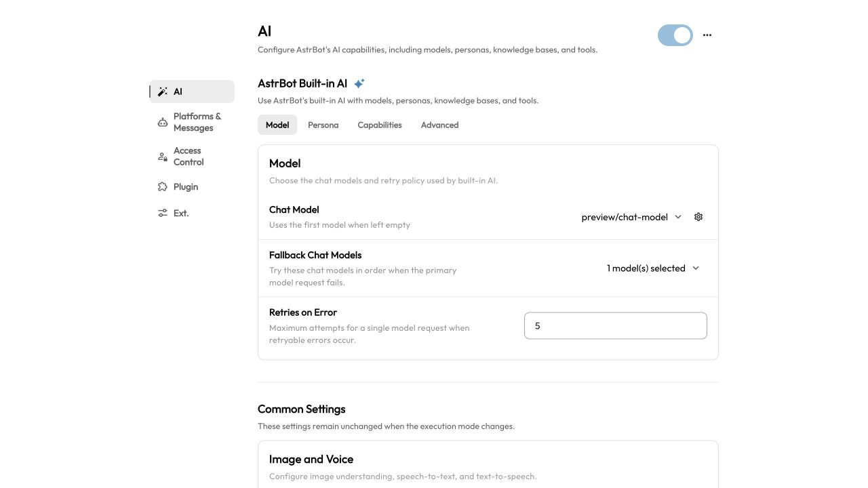Open Chat Model gear settings icon
This screenshot has width=868, height=488.
point(698,217)
